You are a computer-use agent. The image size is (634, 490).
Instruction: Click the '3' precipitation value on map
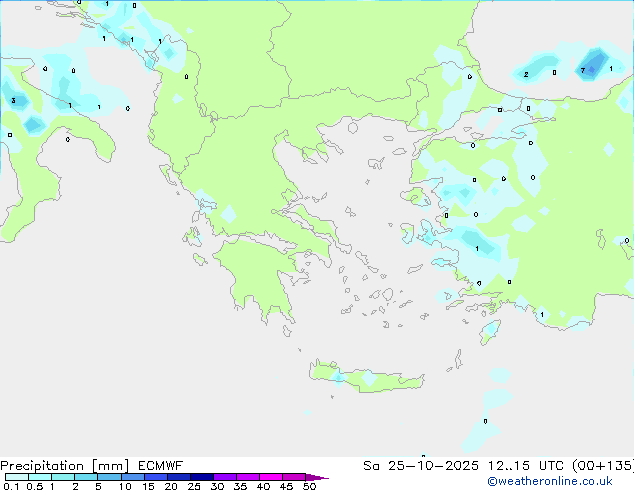coord(13,100)
